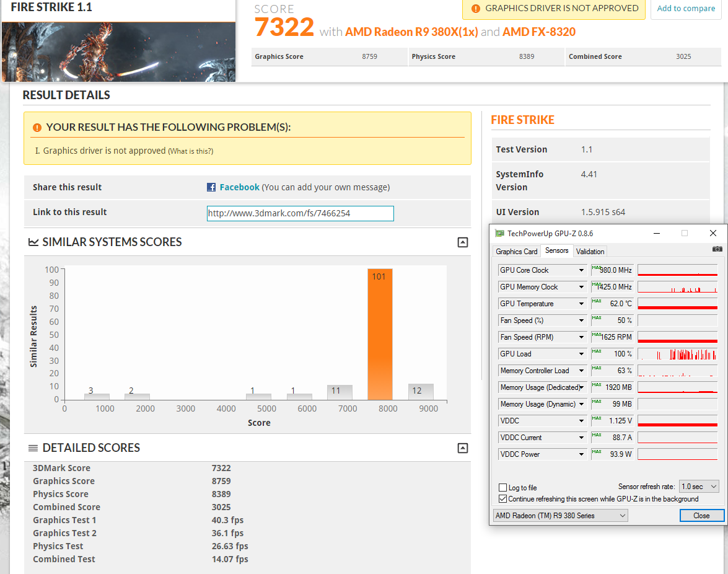Screen dimensions: 728x574
Task: Open the Memory Controller Load dropdown
Action: [x=581, y=371]
